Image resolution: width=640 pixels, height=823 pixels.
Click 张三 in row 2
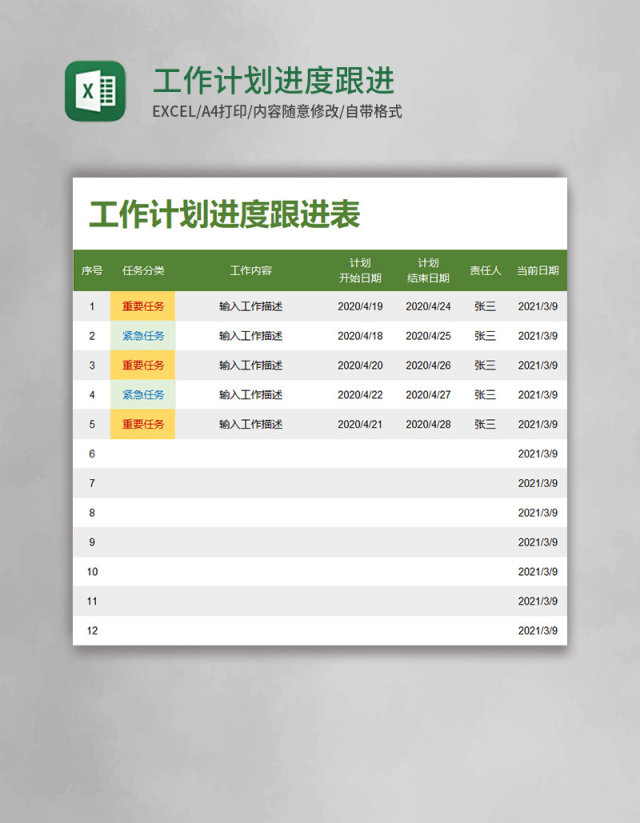click(485, 335)
